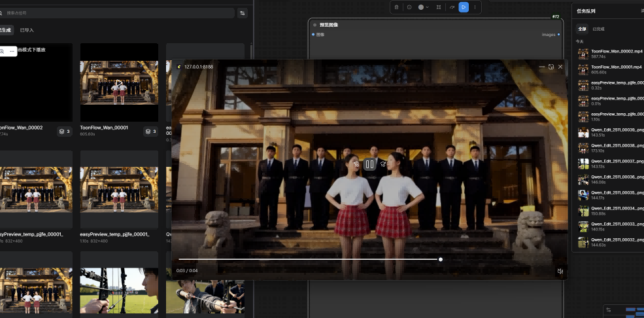Focus the asset search input field

(x=116, y=12)
